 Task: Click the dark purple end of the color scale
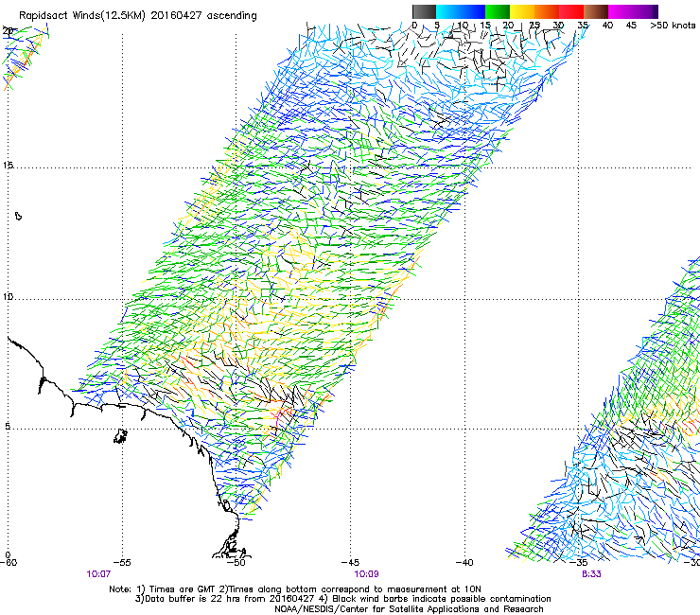(654, 11)
